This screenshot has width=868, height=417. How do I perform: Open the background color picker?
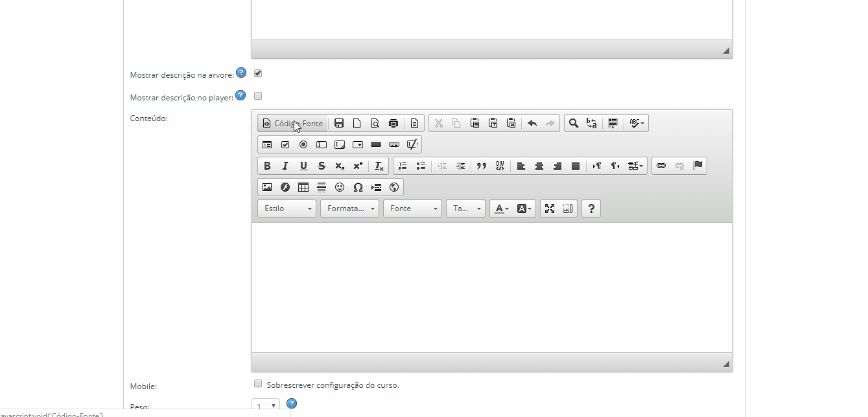click(524, 208)
